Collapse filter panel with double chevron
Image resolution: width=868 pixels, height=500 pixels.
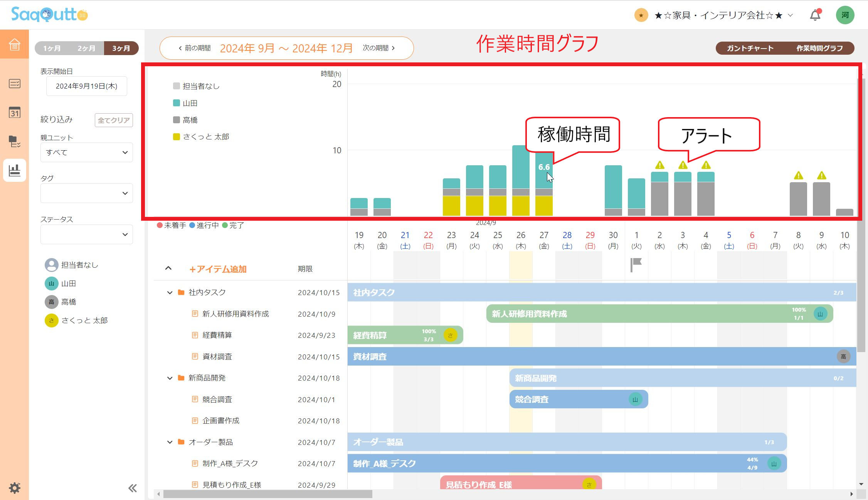tap(132, 488)
